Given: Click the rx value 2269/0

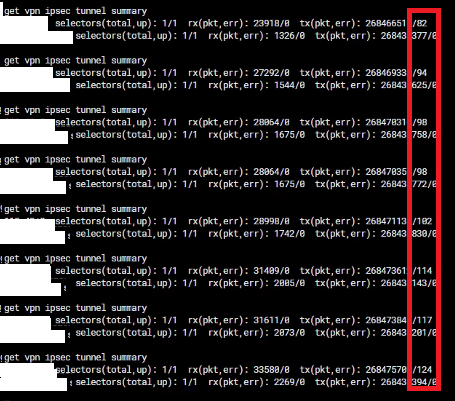Looking at the screenshot, I should [x=289, y=382].
